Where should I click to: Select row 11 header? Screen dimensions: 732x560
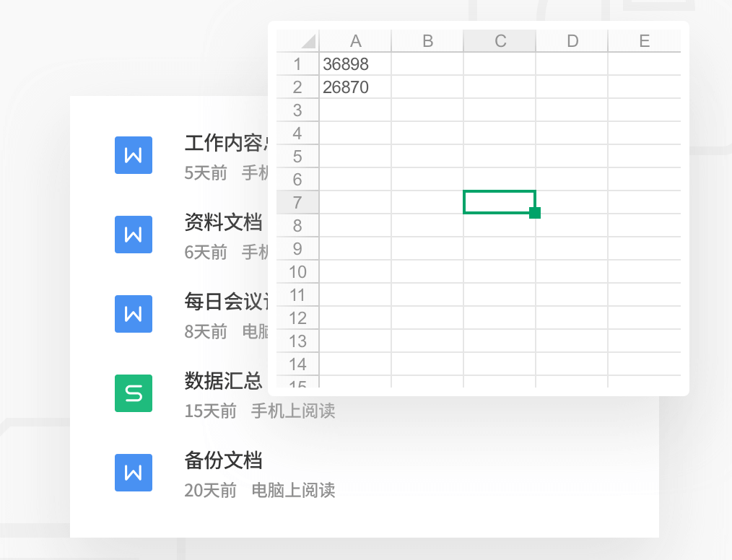click(x=298, y=295)
